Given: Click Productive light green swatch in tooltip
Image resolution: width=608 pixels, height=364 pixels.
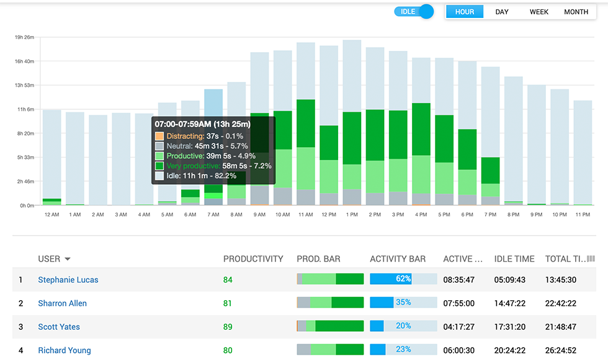Looking at the screenshot, I should click(159, 156).
